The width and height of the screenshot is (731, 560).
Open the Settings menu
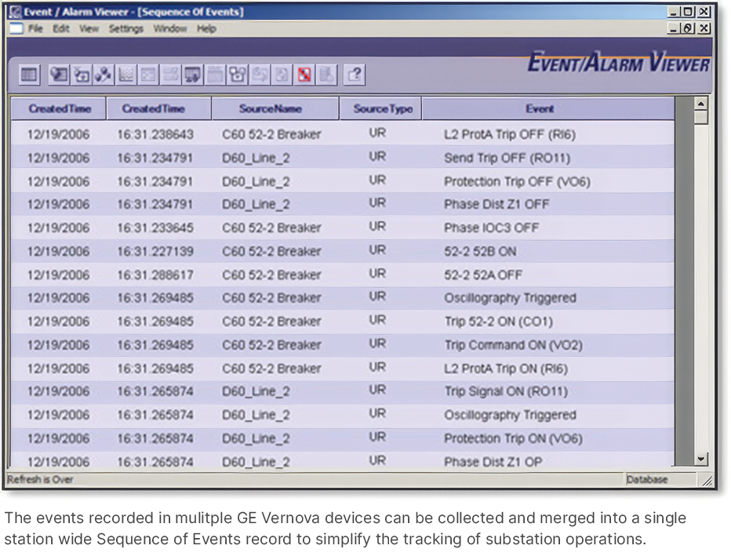click(x=125, y=29)
